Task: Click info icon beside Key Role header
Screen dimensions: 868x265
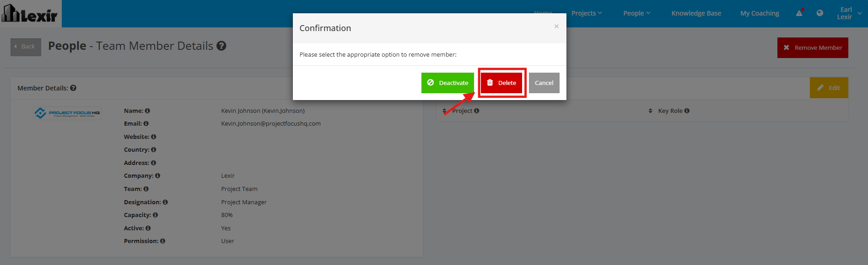Action: [687, 111]
